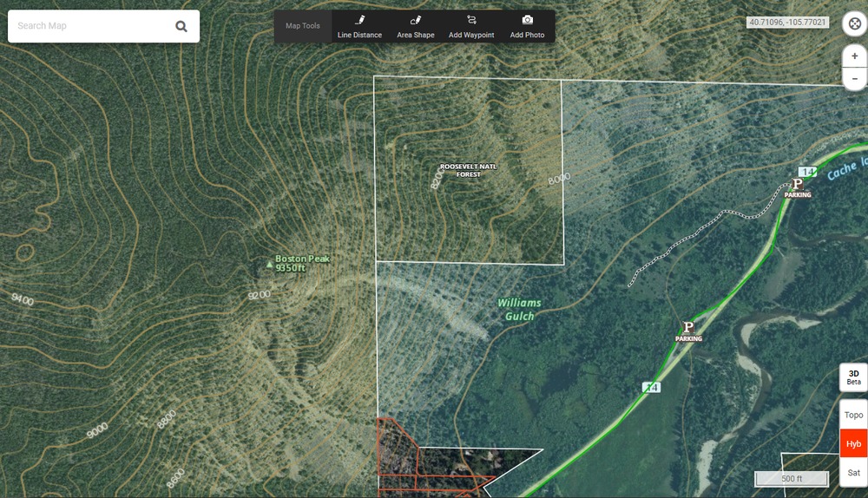This screenshot has width=868, height=498.
Task: Click the Williams Gulch label
Action: [519, 310]
